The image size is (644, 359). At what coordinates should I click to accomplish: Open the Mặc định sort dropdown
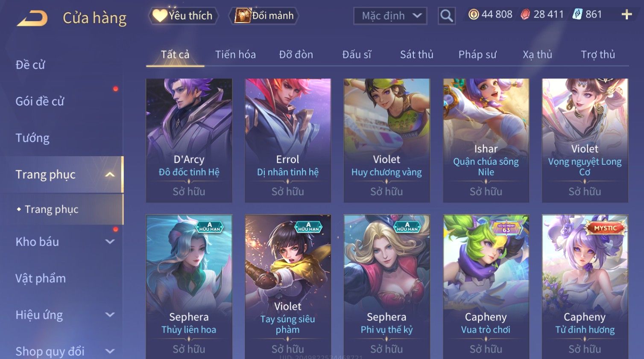pos(390,16)
